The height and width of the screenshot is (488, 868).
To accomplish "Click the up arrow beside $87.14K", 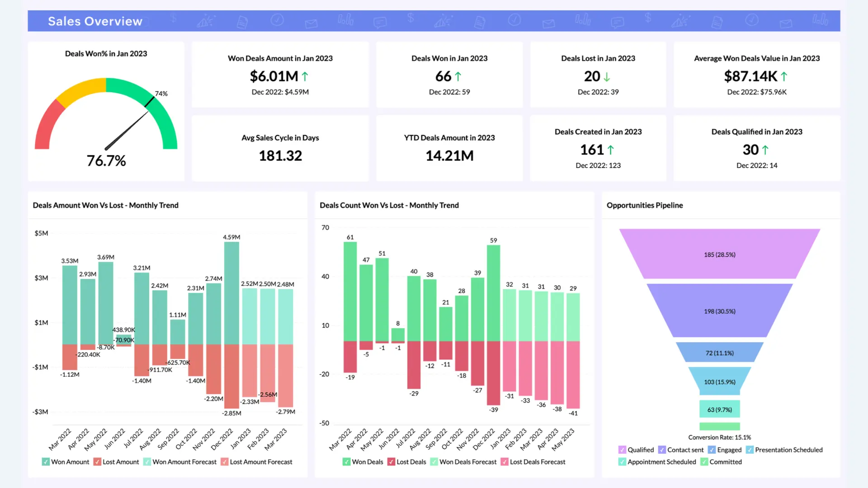I will click(x=784, y=77).
